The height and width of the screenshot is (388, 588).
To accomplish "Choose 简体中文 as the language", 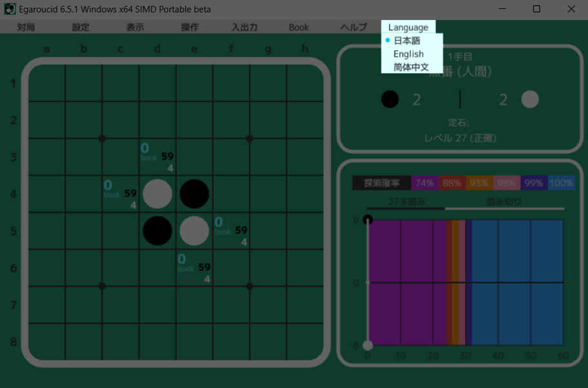I will point(411,67).
